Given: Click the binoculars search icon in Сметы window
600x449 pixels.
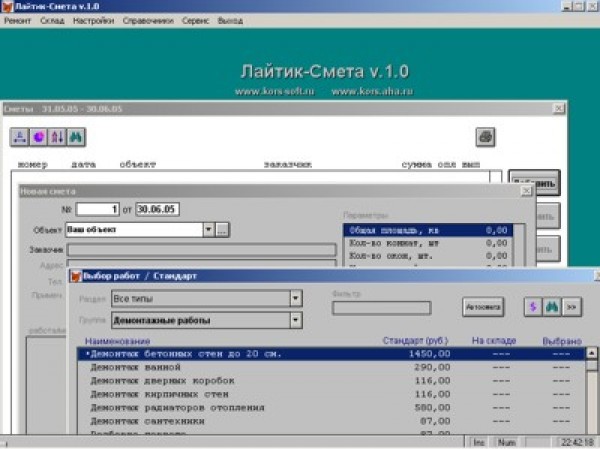Looking at the screenshot, I should 76,136.
